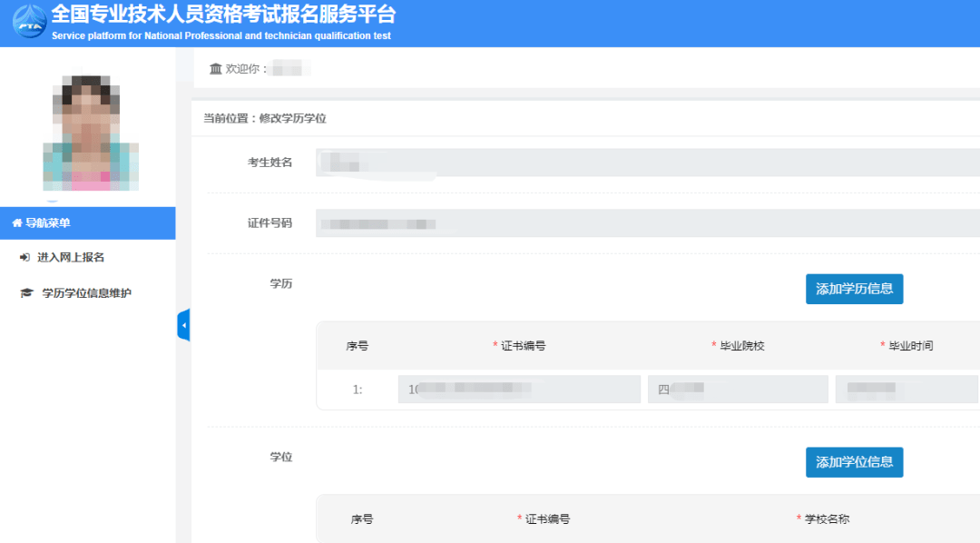Click the 毕业院校 field in the 学历 table
The image size is (980, 543).
point(737,389)
